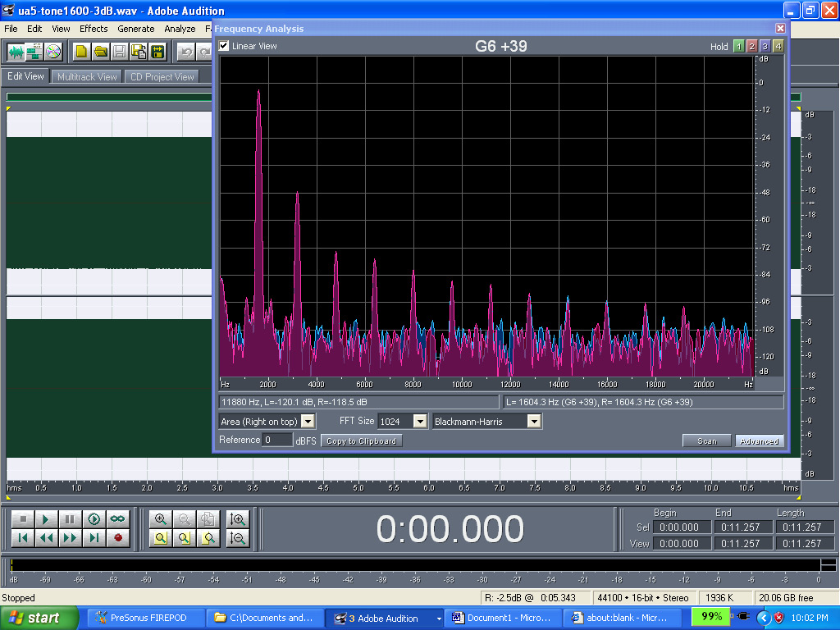Click the Open File folder icon

tap(100, 52)
